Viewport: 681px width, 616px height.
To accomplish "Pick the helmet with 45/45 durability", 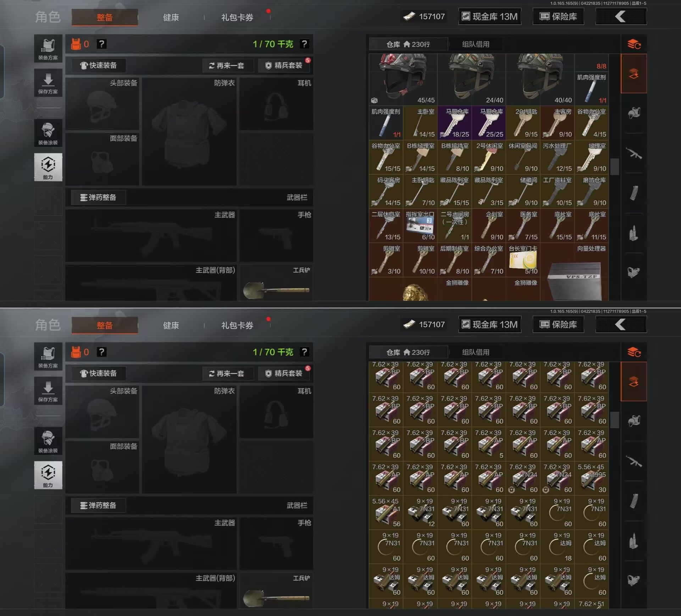I will pos(403,79).
